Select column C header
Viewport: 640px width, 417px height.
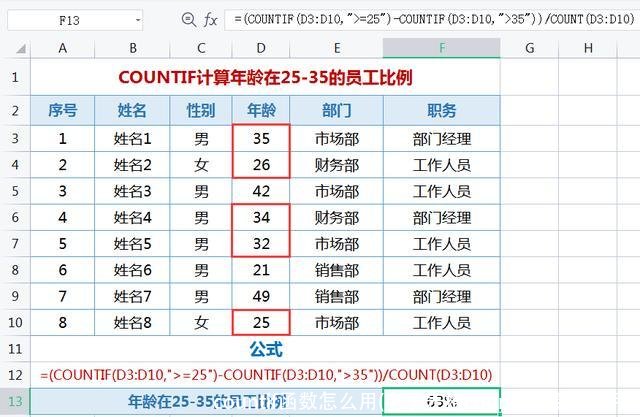201,48
